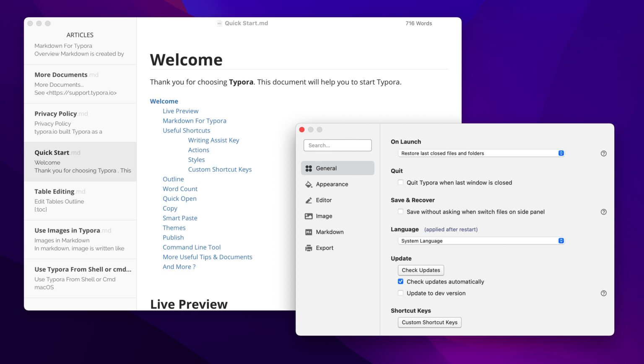Follow the Themes link in the outline

174,227
